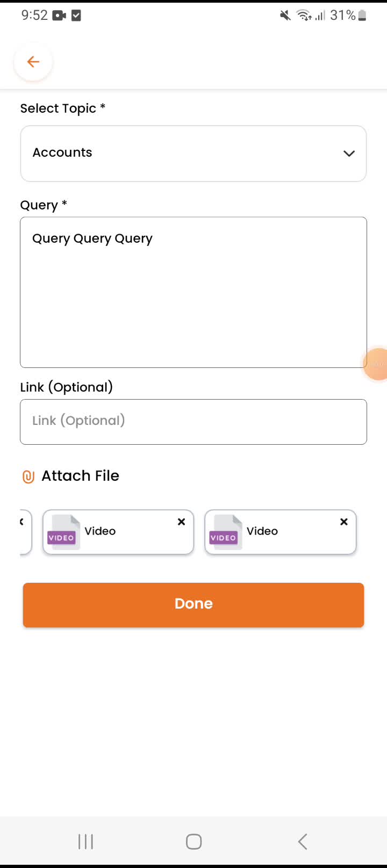387x868 pixels.
Task: Submit the form with the Done button
Action: [193, 604]
